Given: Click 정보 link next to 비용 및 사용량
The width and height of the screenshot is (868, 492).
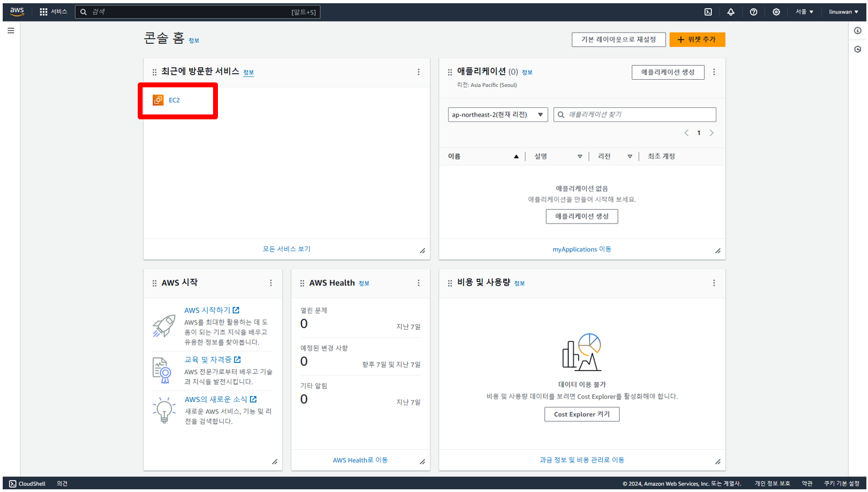Looking at the screenshot, I should pyautogui.click(x=519, y=284).
